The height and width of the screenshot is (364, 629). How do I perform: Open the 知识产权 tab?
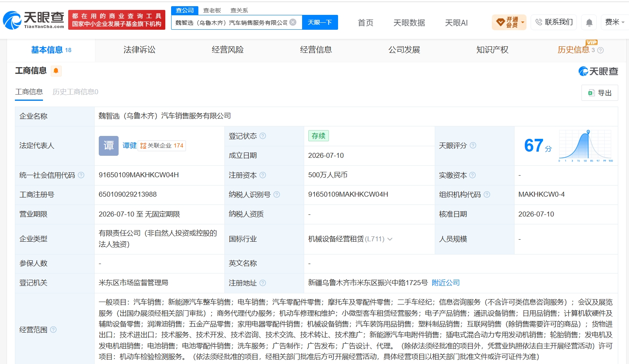(x=492, y=50)
